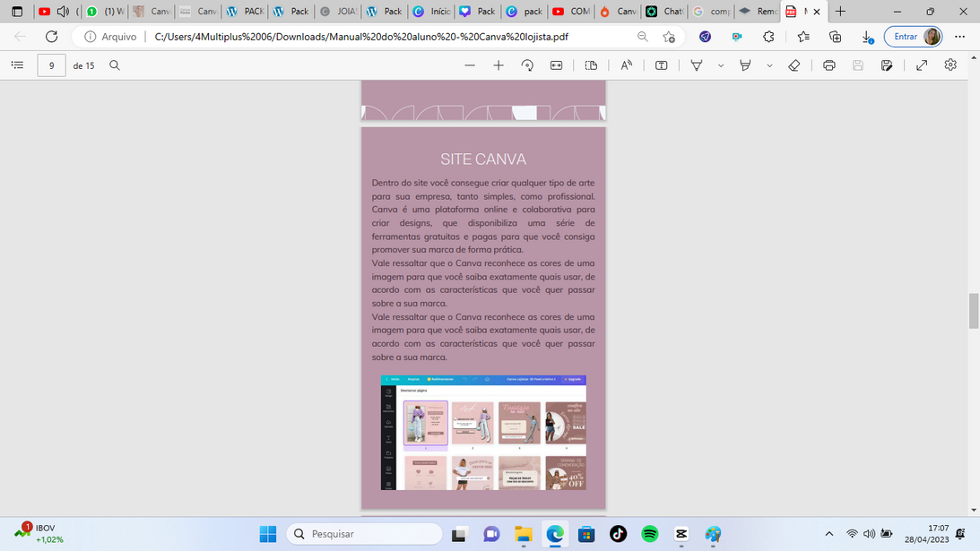
Task: Select the Add text tool
Action: (x=661, y=65)
